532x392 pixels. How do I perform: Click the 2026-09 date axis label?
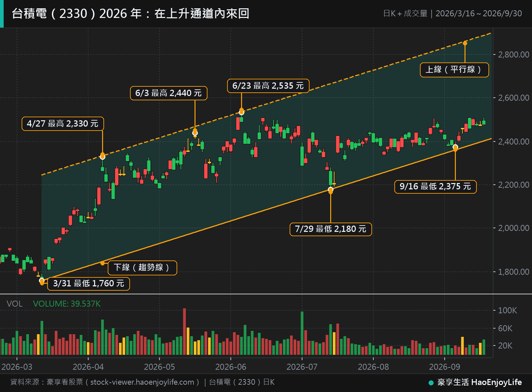pos(445,367)
